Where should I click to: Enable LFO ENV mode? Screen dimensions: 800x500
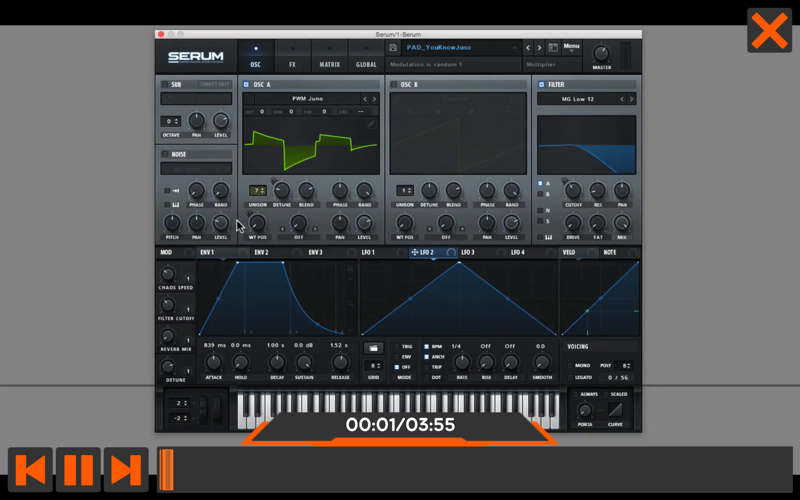click(x=397, y=357)
